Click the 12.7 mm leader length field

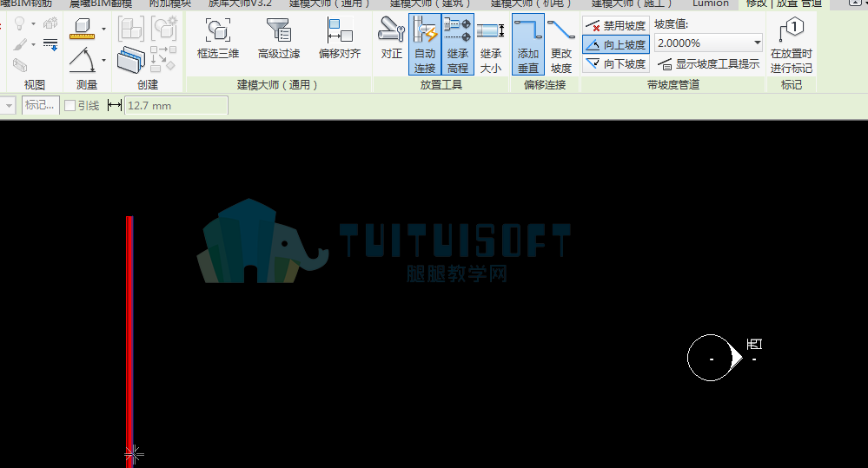[176, 105]
